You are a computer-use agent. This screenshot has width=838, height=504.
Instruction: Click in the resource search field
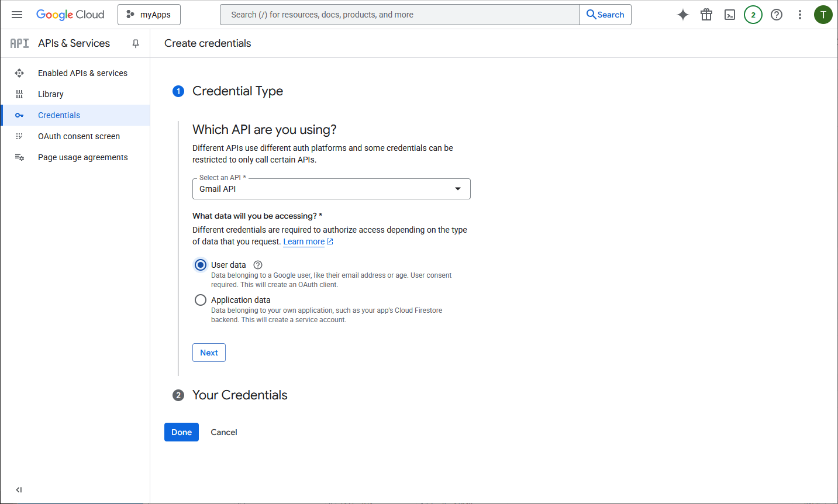[x=399, y=15]
